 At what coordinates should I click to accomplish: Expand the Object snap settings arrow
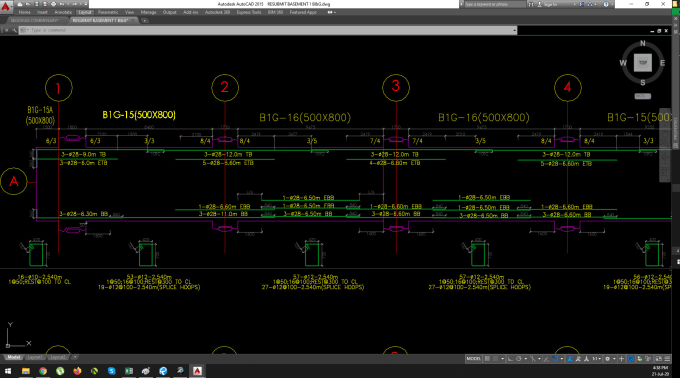562,359
